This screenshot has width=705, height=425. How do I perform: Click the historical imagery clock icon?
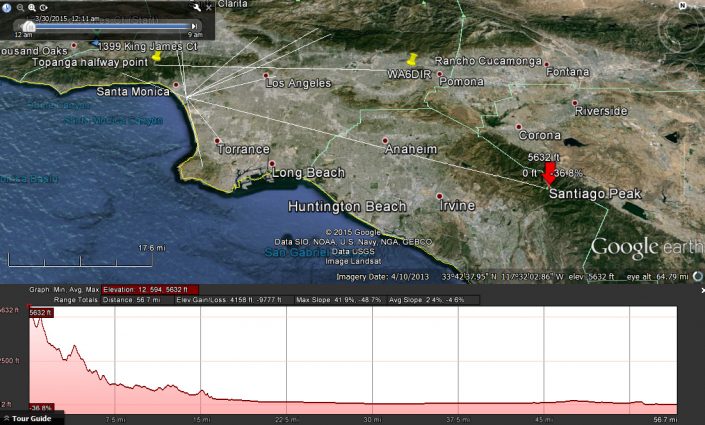tap(6, 7)
